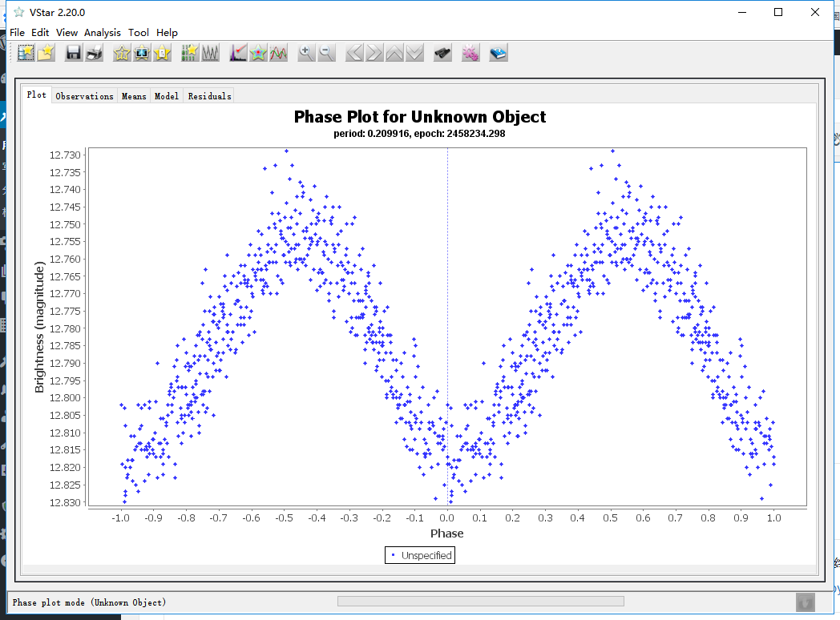The height and width of the screenshot is (620, 840).
Task: Maximize the VStar window
Action: pos(778,12)
